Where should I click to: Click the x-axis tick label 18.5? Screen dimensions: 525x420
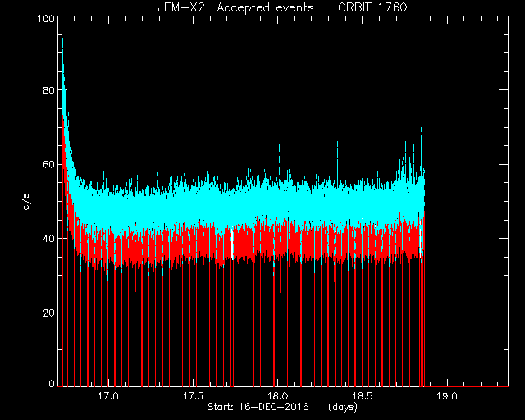click(x=363, y=396)
